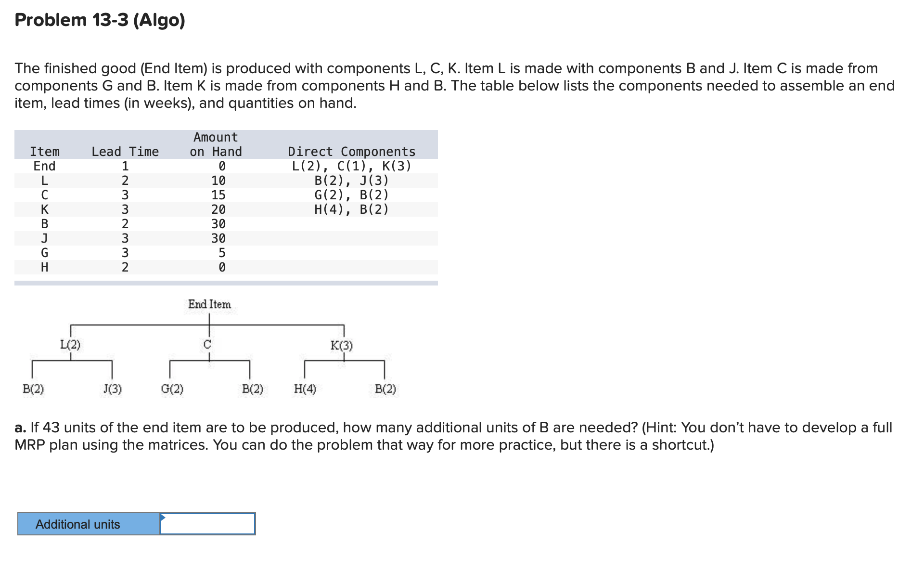Image resolution: width=924 pixels, height=571 pixels.
Task: Click the Item column header
Action: (x=45, y=152)
